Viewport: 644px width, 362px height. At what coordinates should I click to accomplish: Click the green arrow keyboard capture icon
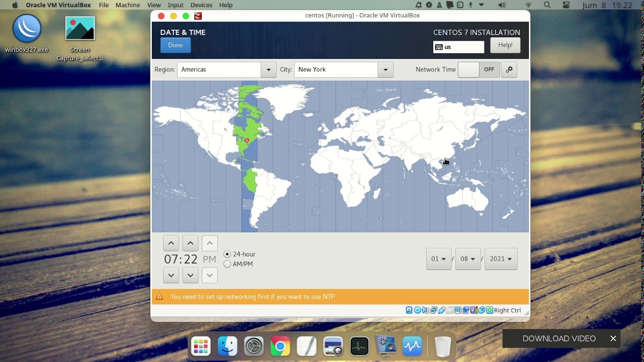[490, 310]
